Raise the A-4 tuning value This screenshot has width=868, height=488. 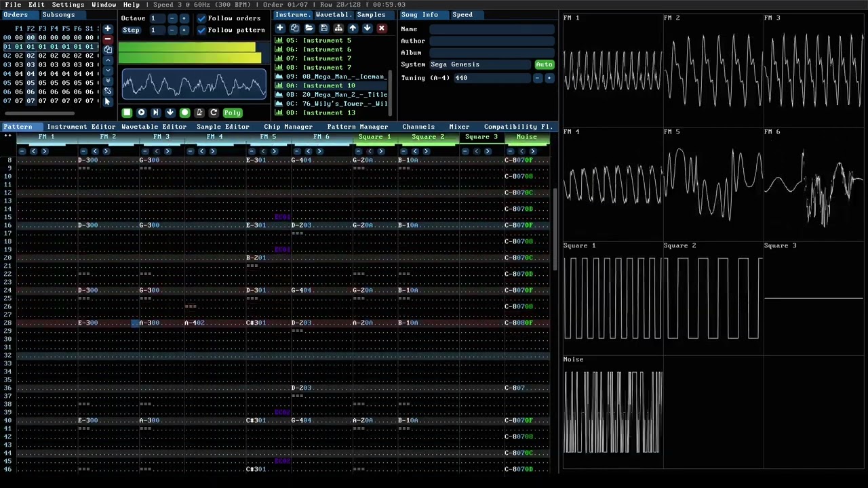point(549,78)
